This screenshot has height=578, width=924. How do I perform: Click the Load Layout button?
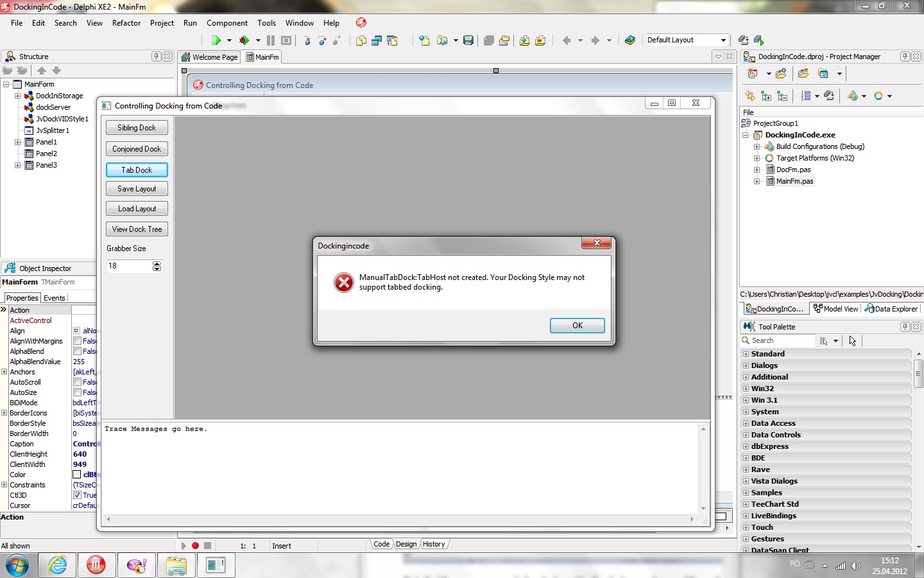click(x=137, y=209)
